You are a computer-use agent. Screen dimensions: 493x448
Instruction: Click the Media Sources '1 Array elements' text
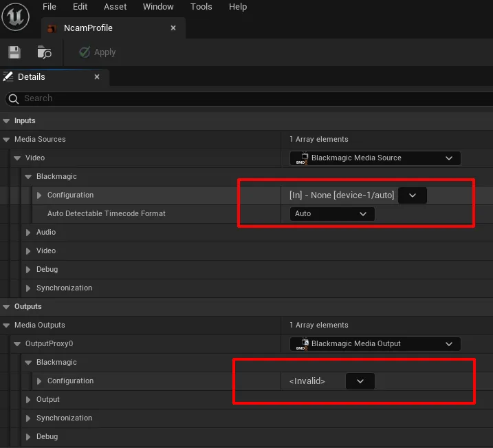[x=319, y=140]
